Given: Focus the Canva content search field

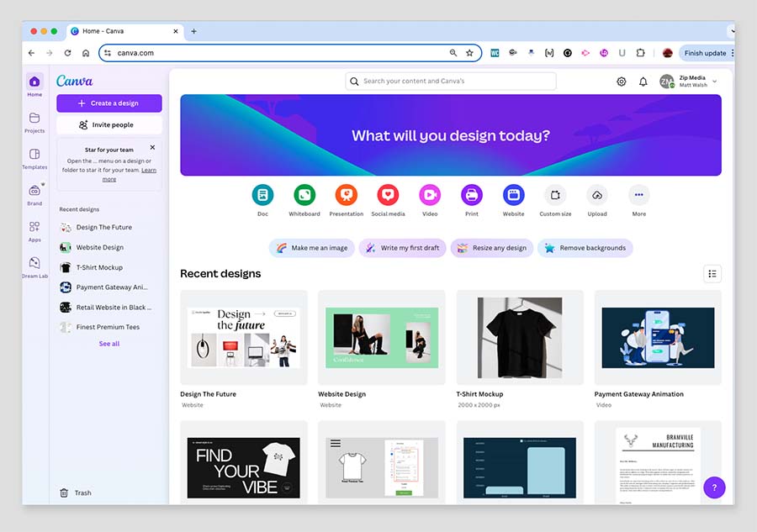Looking at the screenshot, I should pyautogui.click(x=451, y=81).
